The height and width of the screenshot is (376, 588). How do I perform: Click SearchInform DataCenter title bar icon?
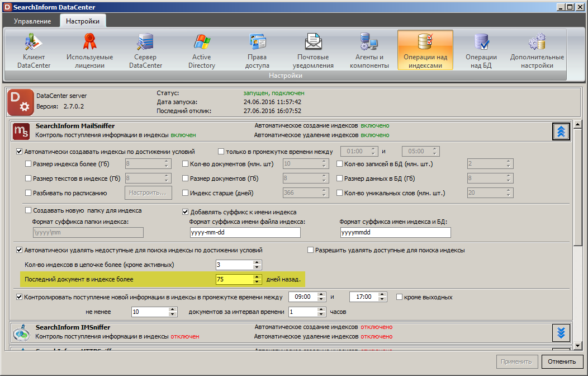(x=7, y=7)
